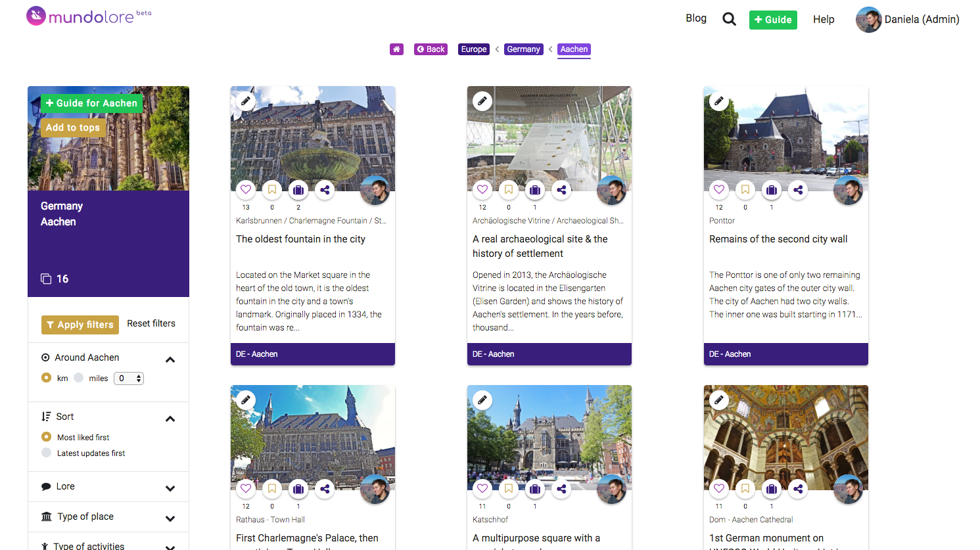Image resolution: width=980 pixels, height=550 pixels.
Task: Open 'The oldest fountain in the city' title
Action: (301, 239)
